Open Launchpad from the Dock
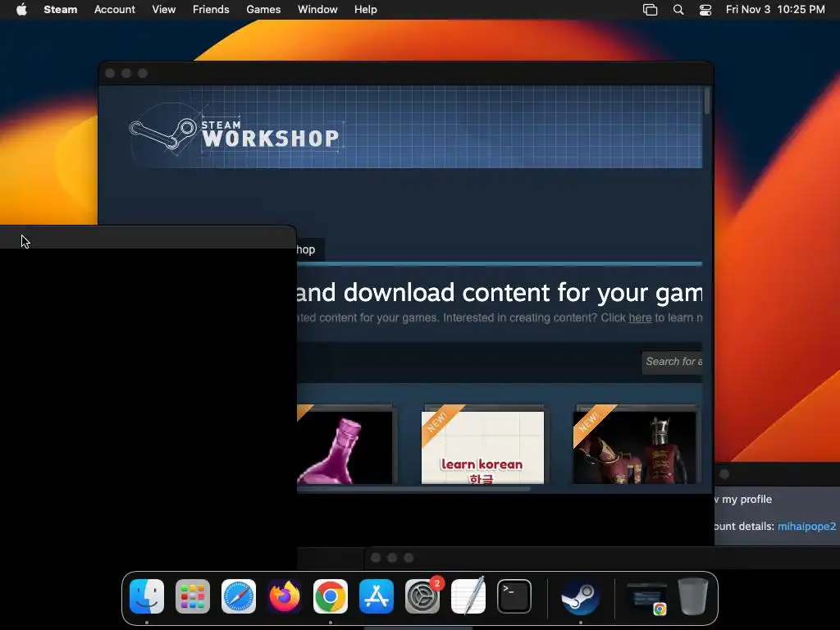 (193, 596)
